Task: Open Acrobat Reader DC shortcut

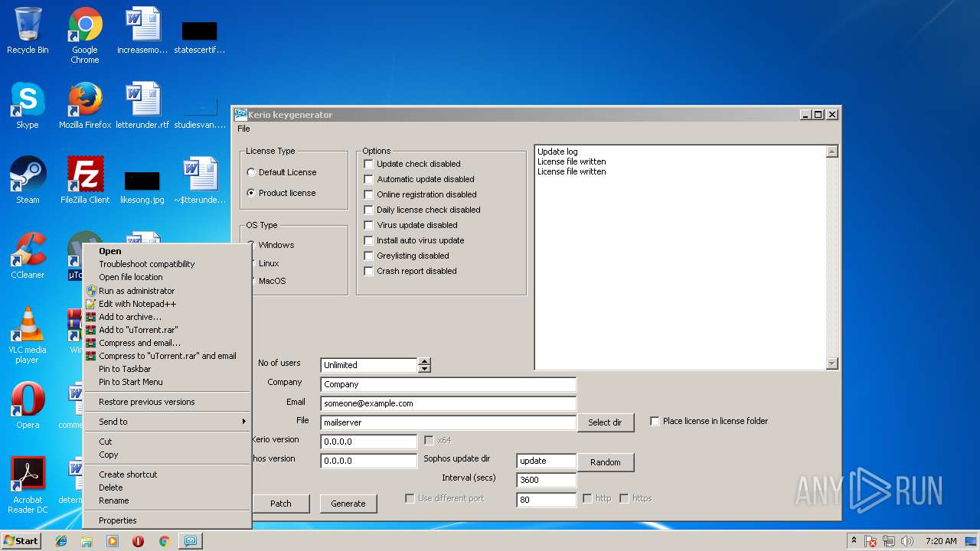Action: (x=28, y=485)
